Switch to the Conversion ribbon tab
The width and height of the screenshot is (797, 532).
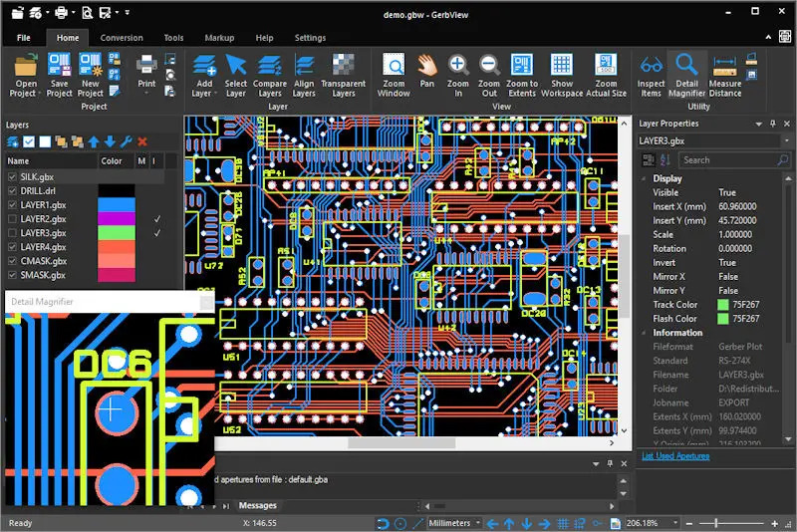coord(122,38)
